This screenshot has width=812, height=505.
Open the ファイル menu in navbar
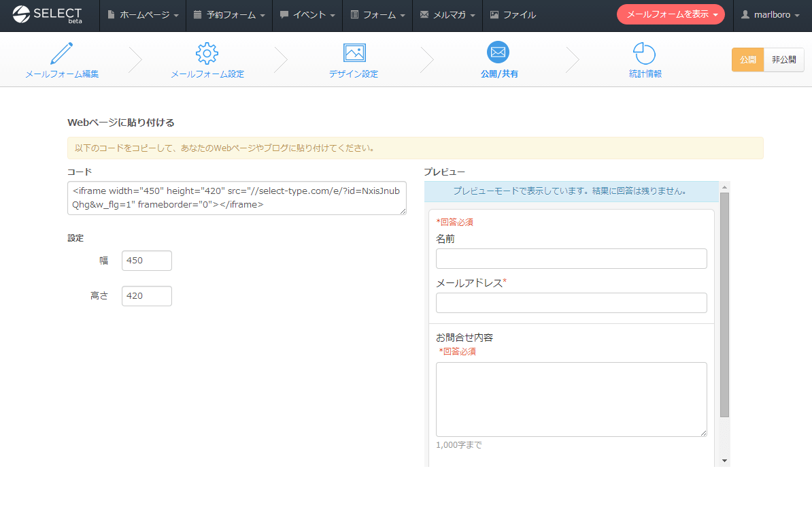pyautogui.click(x=513, y=15)
